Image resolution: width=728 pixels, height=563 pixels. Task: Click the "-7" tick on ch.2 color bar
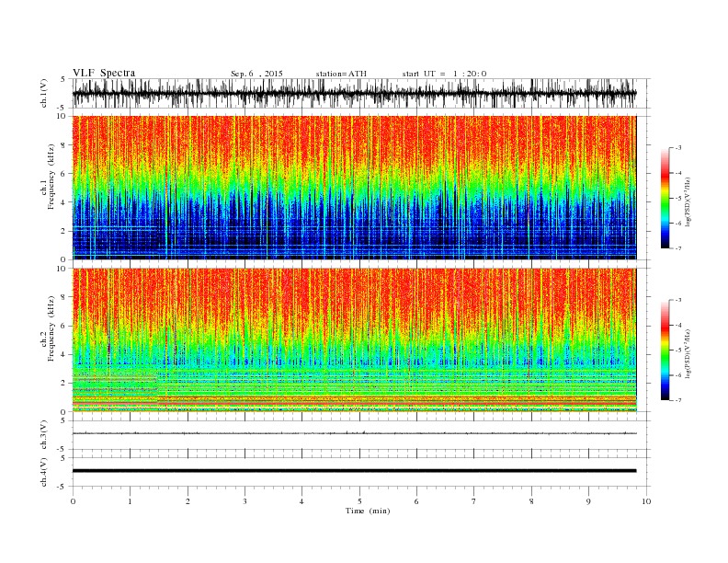click(678, 400)
